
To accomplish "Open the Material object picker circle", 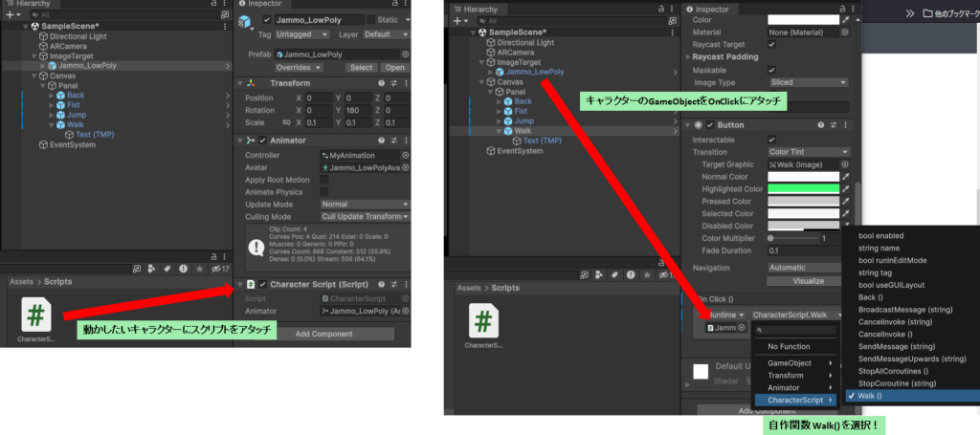I will (x=845, y=32).
